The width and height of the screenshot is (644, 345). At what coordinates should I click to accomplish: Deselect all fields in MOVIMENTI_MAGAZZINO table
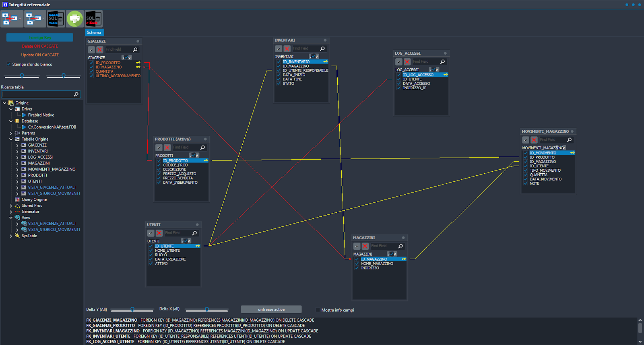tap(534, 140)
